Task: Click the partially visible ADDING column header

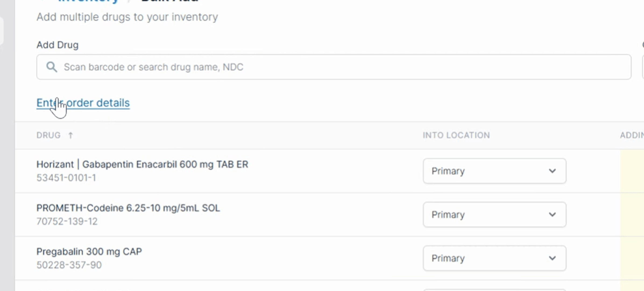Action: pos(632,135)
